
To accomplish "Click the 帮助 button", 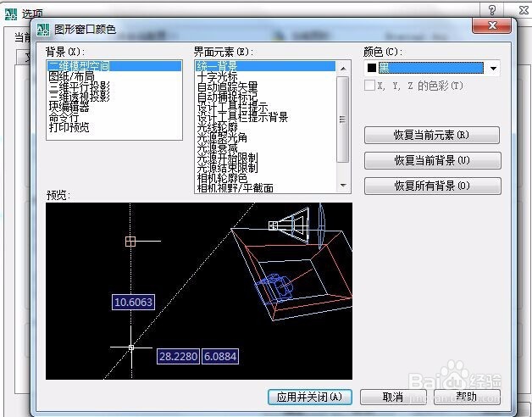I will tap(468, 397).
